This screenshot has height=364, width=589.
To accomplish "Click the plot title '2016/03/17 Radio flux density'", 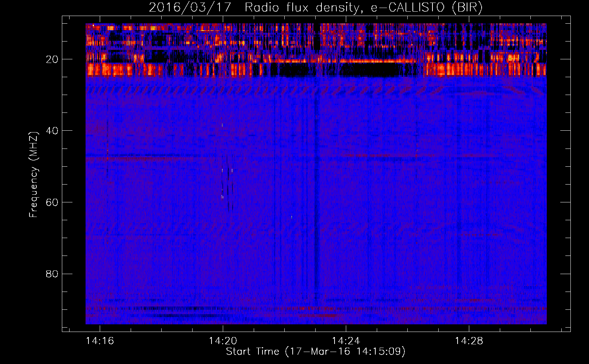I will click(316, 7).
